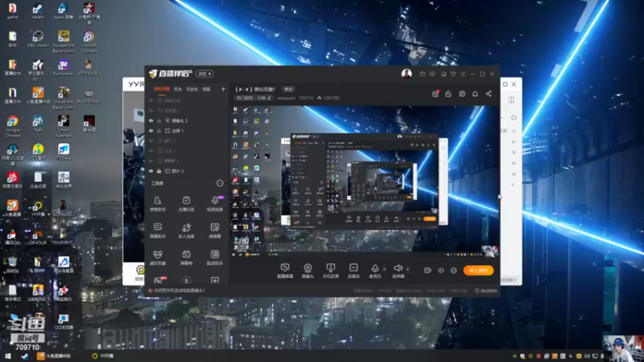The image size is (644, 362).
Task: Lock the 全屏 1 layer
Action: click(x=159, y=131)
